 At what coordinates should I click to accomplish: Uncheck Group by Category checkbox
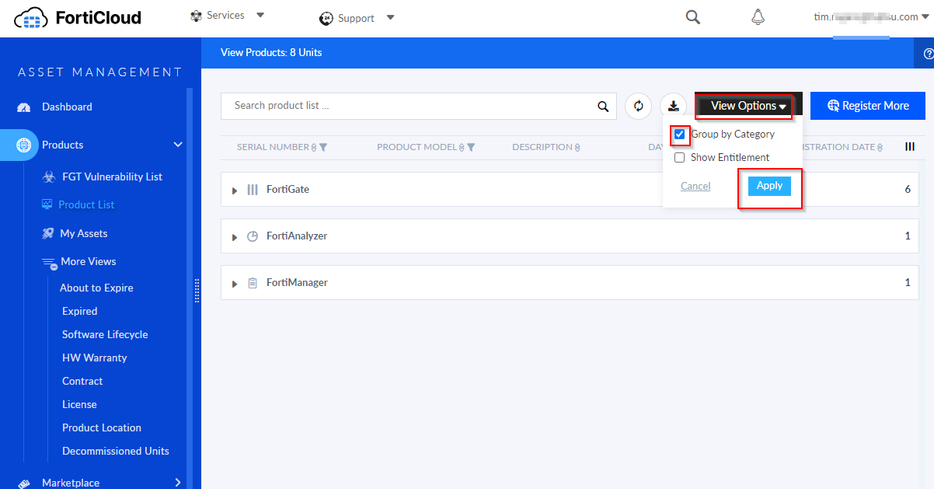(679, 134)
